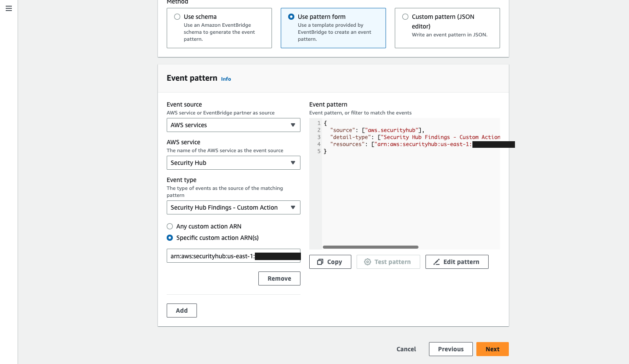Select Specific custom action ARN(s)

[x=170, y=238]
